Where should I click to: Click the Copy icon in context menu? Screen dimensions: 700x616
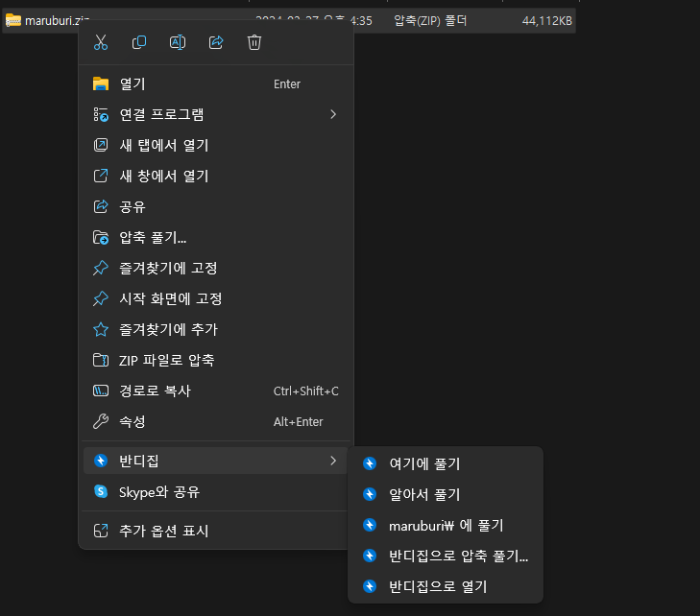click(x=139, y=42)
